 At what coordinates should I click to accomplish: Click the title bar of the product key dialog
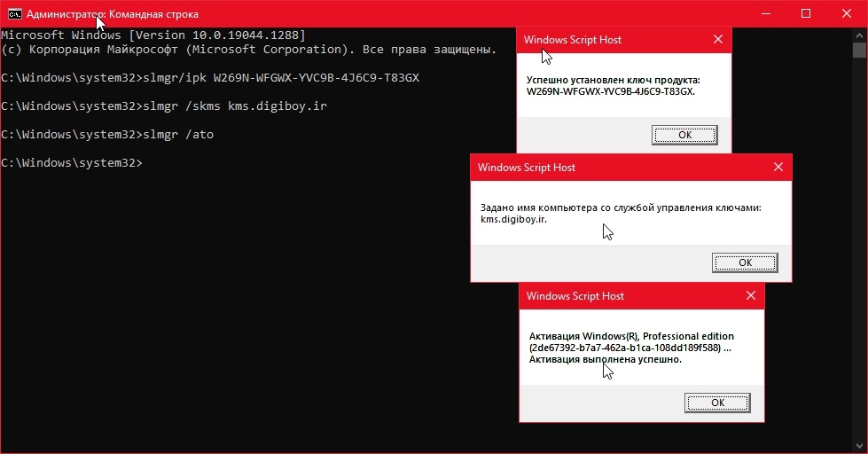[612, 40]
